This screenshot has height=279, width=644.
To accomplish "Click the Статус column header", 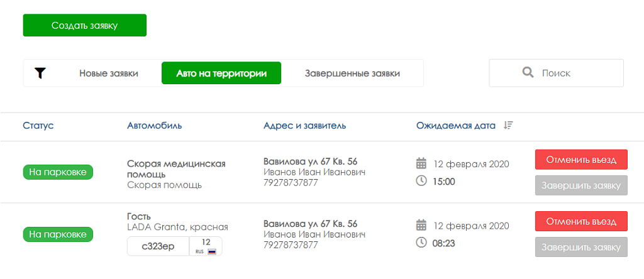I will click(38, 126).
